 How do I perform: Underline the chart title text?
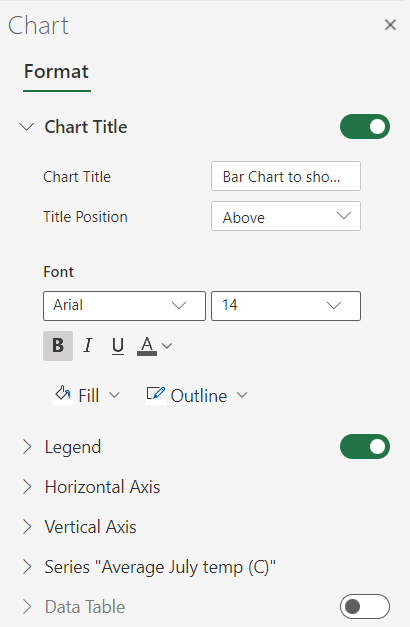[118, 345]
